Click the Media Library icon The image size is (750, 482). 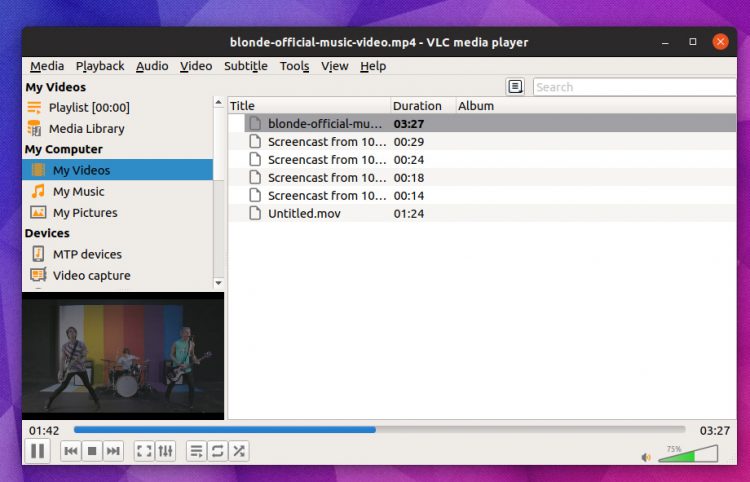(34, 128)
